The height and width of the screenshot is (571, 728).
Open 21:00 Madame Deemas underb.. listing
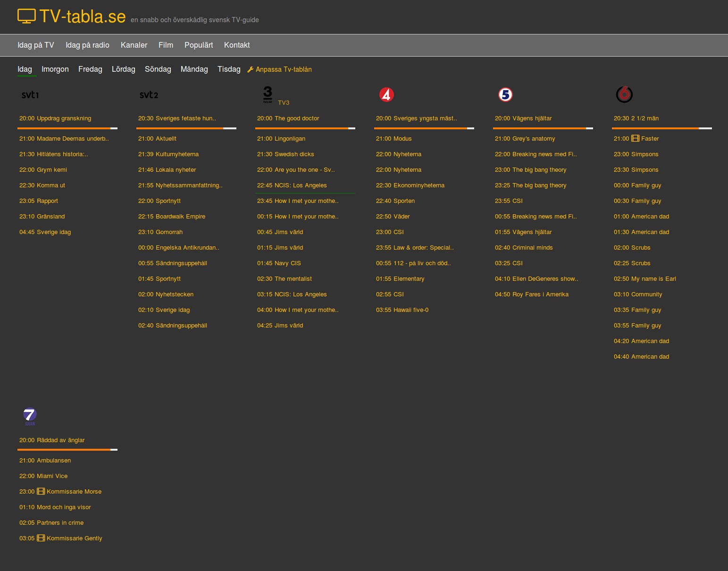64,139
